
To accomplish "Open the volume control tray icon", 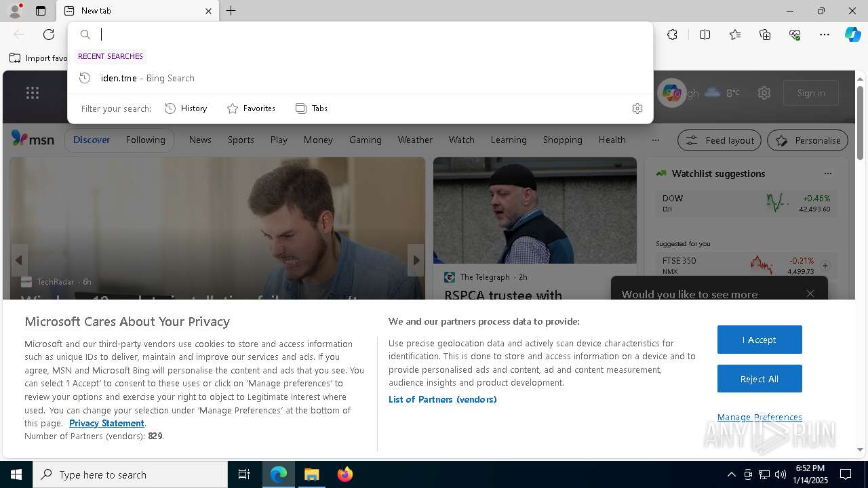I will 780,474.
